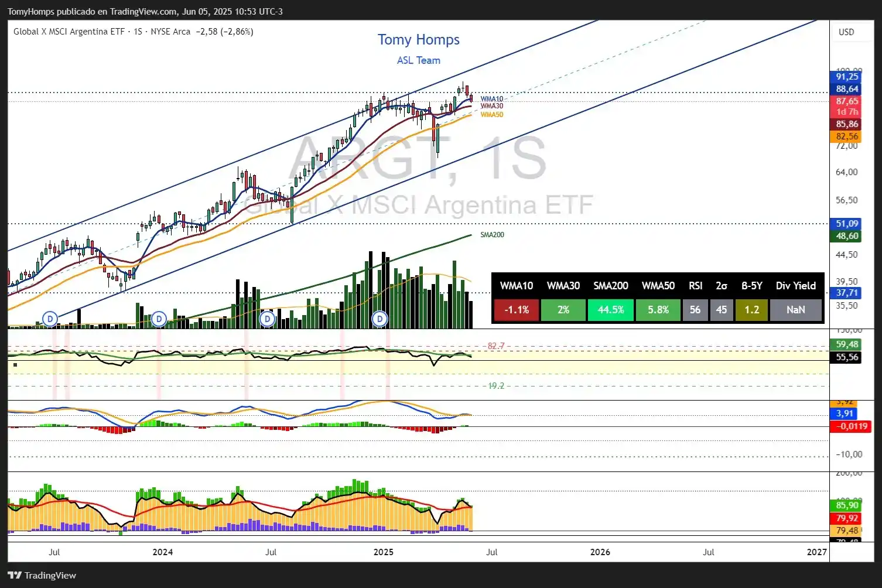Click the 2σ header in stats table
This screenshot has height=588, width=882.
point(722,286)
